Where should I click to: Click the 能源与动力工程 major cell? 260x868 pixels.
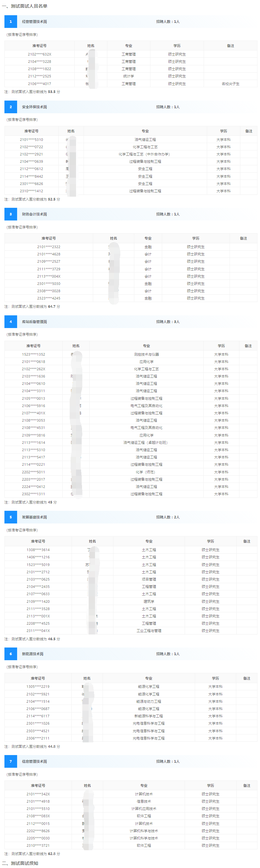tap(148, 701)
